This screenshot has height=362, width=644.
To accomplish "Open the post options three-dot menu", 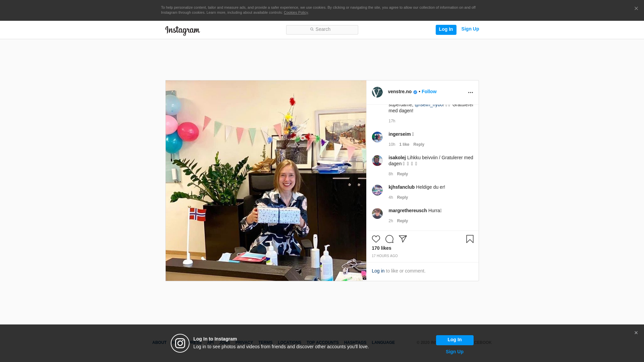I will (x=470, y=93).
